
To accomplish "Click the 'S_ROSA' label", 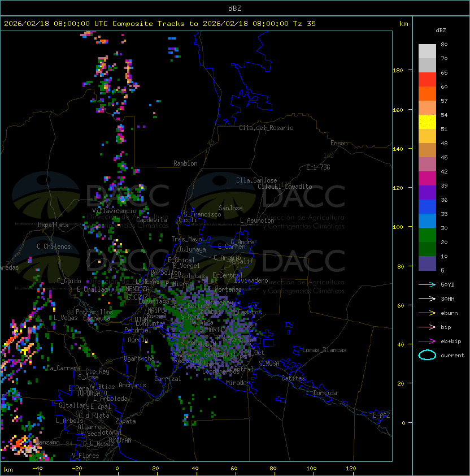I will click(269, 364).
